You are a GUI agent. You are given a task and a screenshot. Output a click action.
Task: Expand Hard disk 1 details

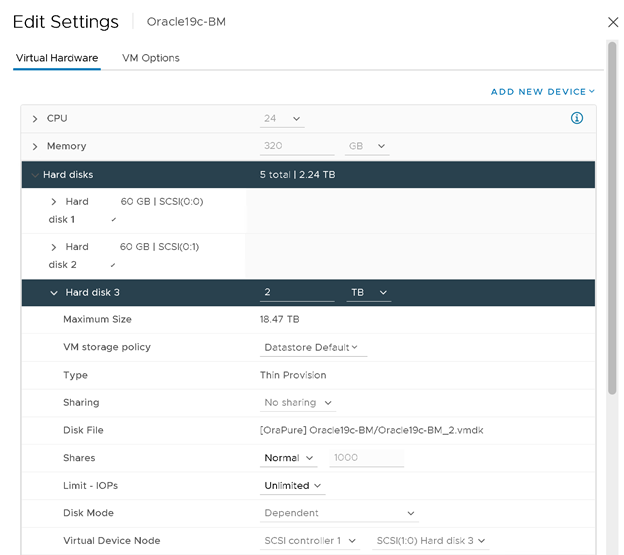[54, 202]
